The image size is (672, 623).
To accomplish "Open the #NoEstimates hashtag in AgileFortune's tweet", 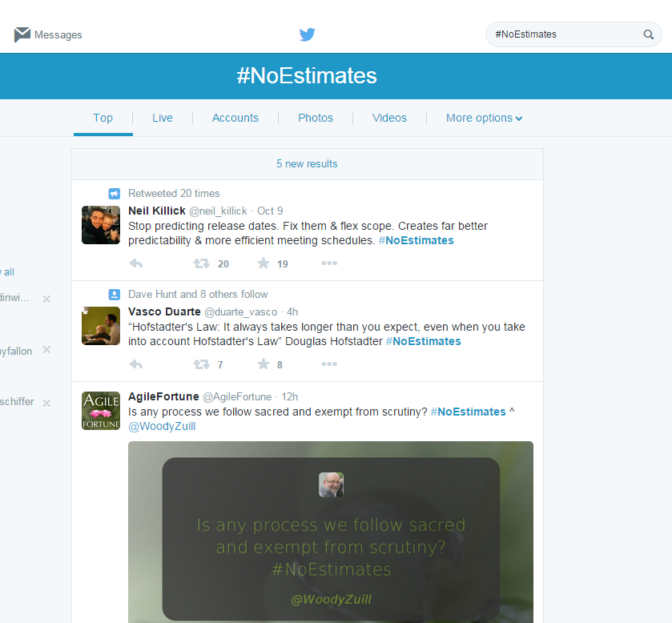I will pyautogui.click(x=468, y=411).
